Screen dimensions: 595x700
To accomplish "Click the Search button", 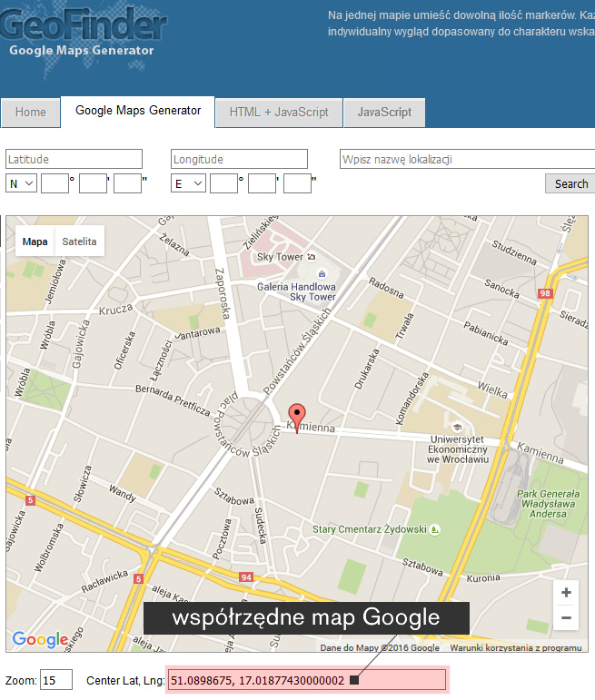I will [x=570, y=183].
